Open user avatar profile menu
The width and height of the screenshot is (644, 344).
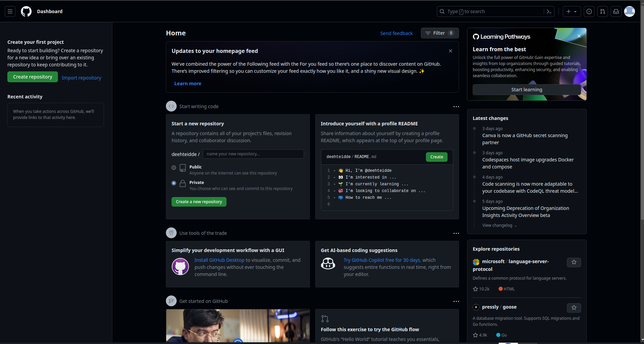pyautogui.click(x=629, y=11)
